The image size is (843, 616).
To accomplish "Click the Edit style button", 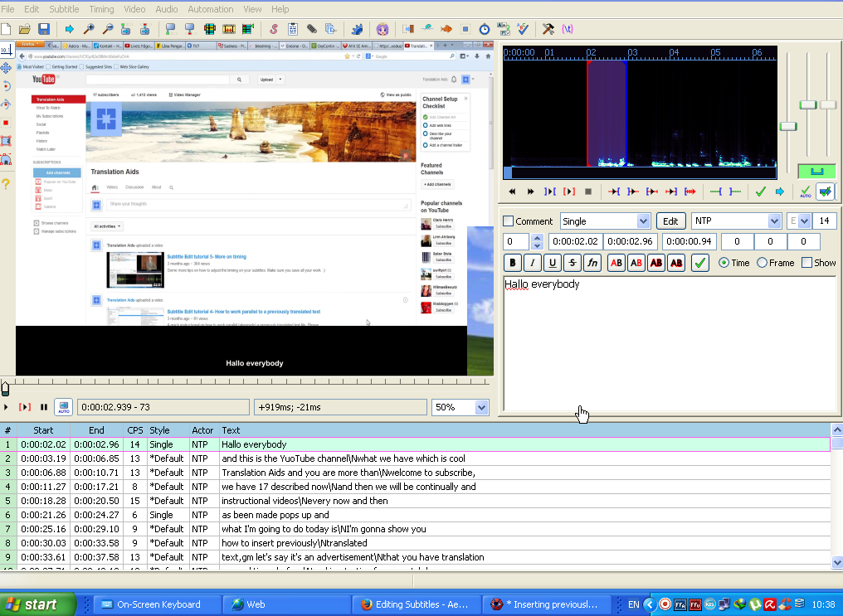I will coord(670,221).
